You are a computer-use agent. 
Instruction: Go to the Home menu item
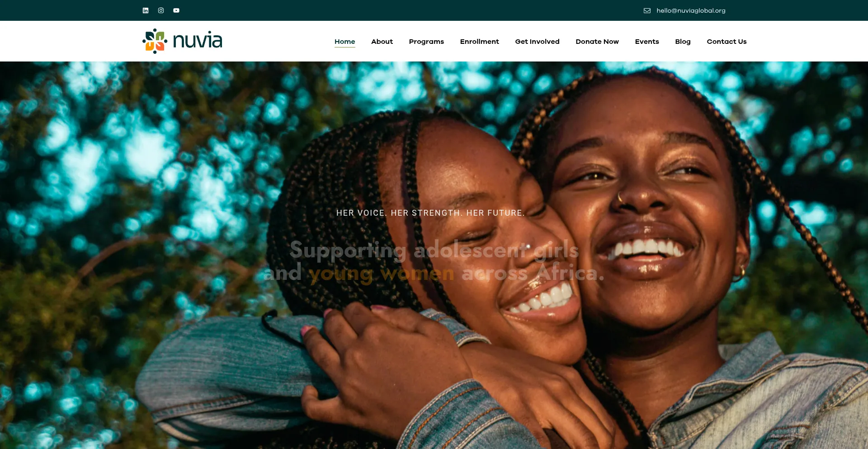pyautogui.click(x=344, y=42)
